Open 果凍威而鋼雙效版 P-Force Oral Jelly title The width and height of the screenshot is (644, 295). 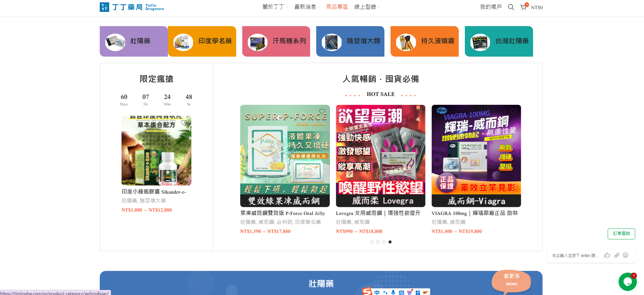pos(283,213)
